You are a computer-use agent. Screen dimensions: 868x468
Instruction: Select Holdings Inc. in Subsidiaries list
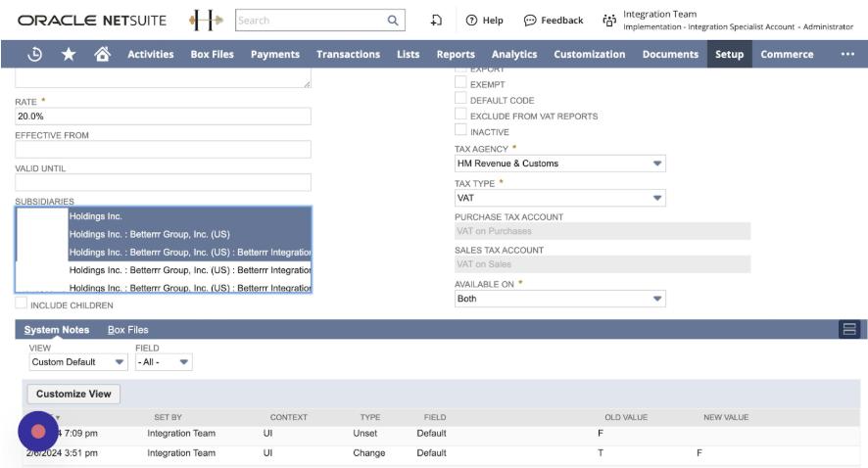[x=96, y=216]
